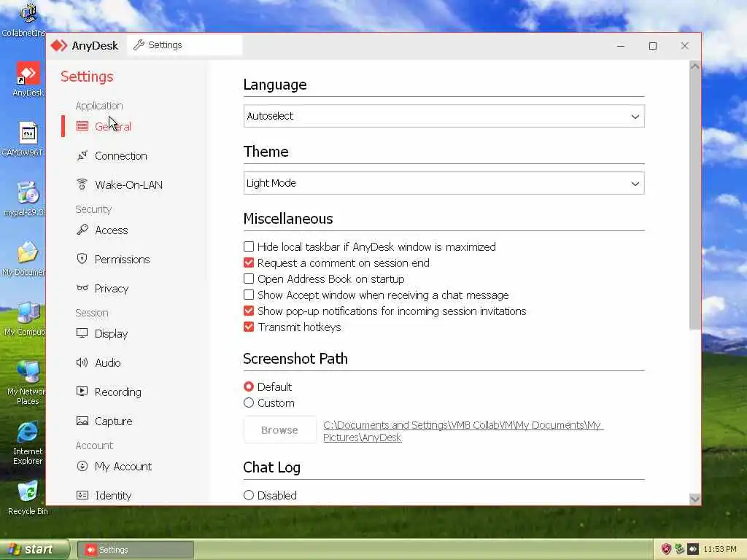Click the wrench icon on Settings tab
The height and width of the screenshot is (560, 747).
(x=139, y=44)
